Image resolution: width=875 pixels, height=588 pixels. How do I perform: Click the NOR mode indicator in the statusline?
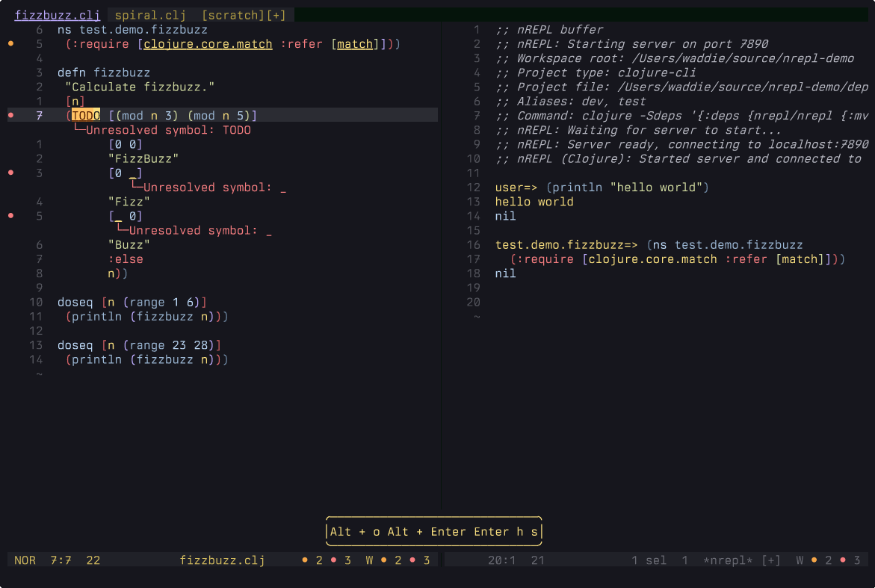(25, 560)
